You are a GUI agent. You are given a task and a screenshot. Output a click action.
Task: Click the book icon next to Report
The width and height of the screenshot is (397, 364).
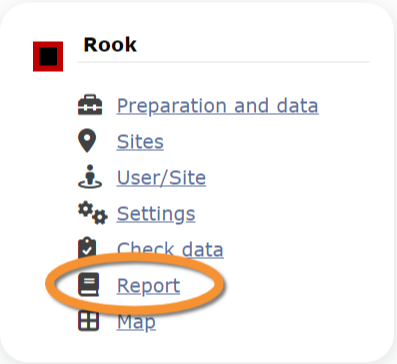coord(89,284)
